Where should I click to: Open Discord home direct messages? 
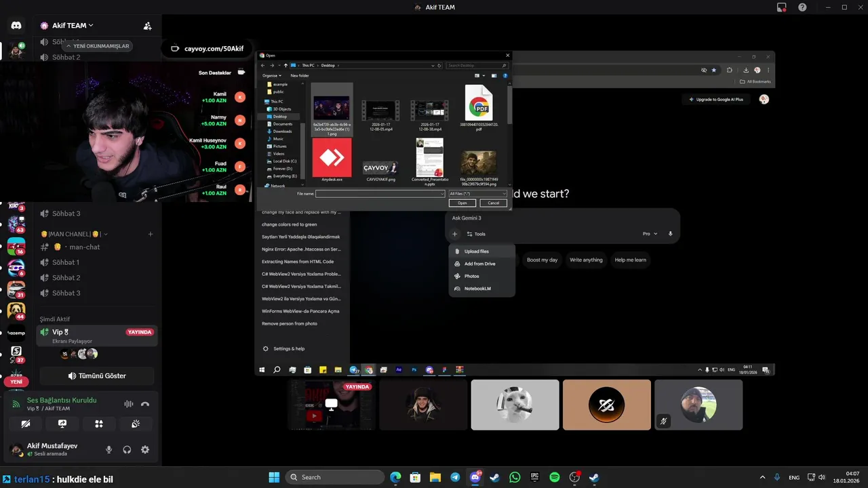coord(16,26)
